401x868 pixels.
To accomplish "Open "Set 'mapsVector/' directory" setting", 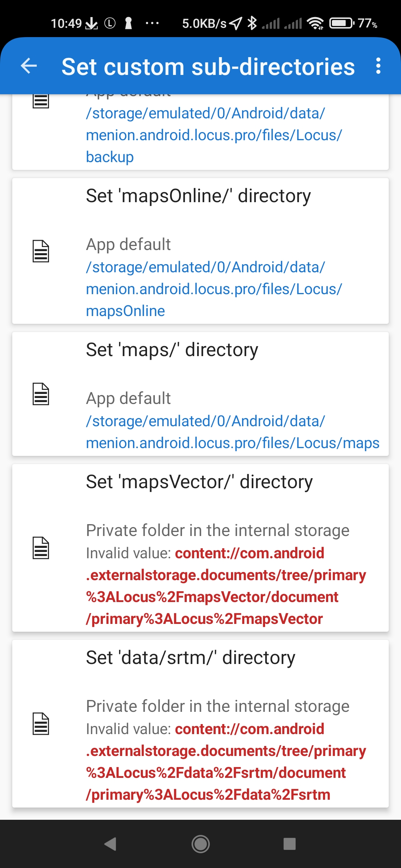I will click(x=199, y=482).
